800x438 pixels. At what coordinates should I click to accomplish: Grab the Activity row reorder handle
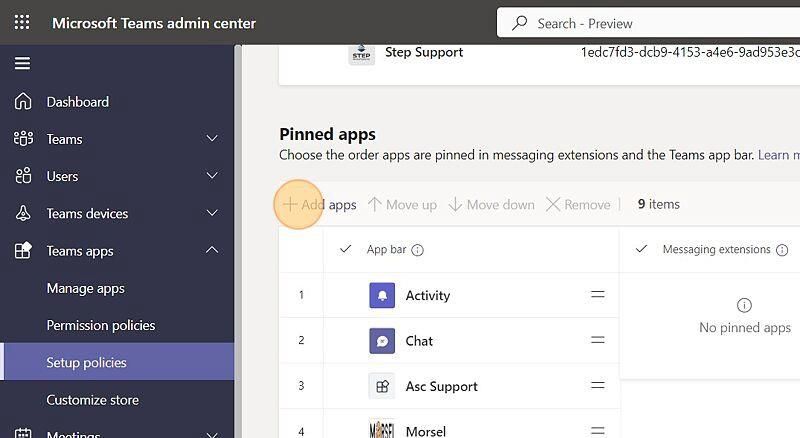[x=597, y=295]
